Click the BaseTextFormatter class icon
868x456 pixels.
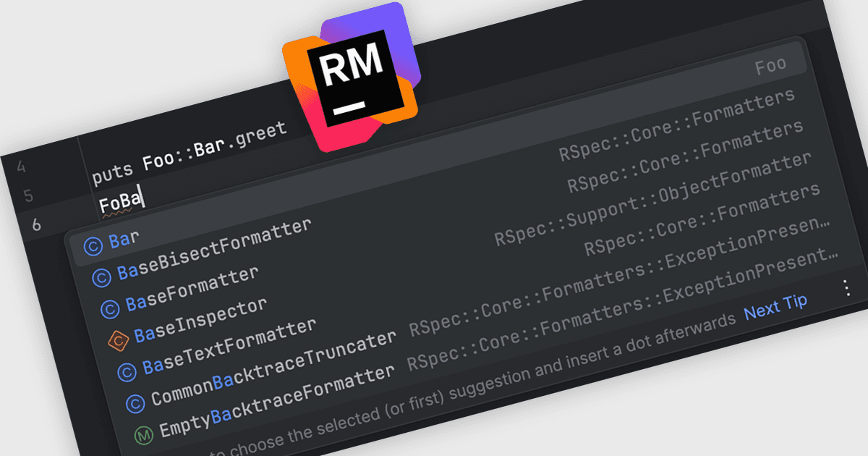(x=127, y=372)
